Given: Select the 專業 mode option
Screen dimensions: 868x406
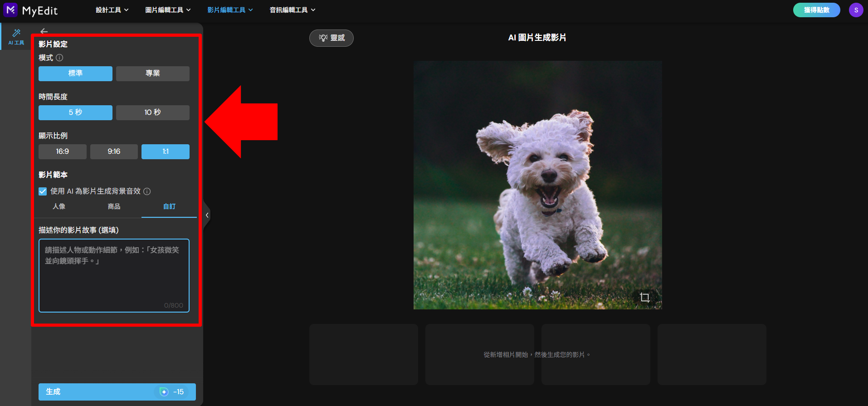Looking at the screenshot, I should 153,73.
